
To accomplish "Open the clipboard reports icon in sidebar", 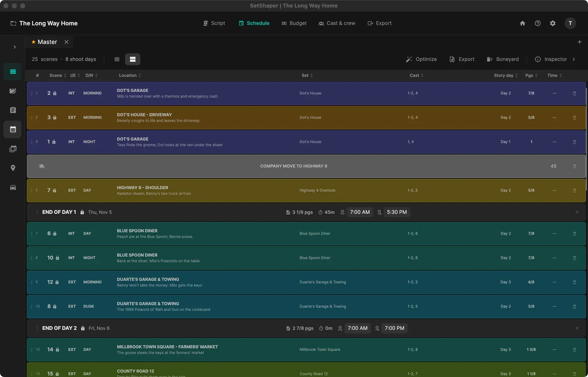I will pos(13,110).
